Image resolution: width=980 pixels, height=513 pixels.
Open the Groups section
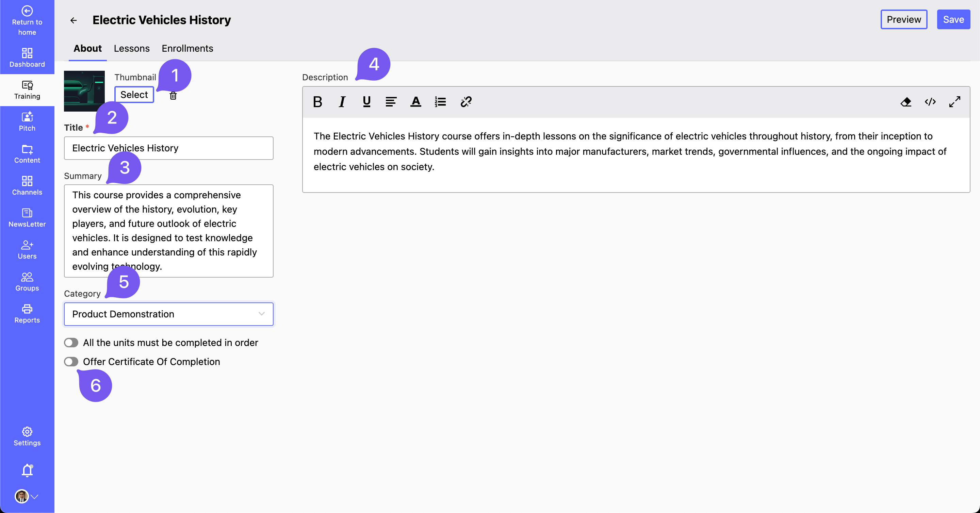click(27, 281)
